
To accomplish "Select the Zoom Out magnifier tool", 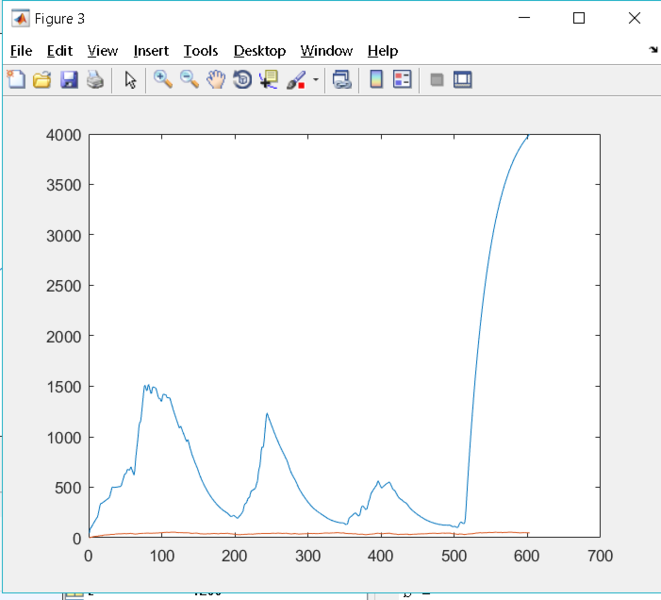I will [189, 80].
